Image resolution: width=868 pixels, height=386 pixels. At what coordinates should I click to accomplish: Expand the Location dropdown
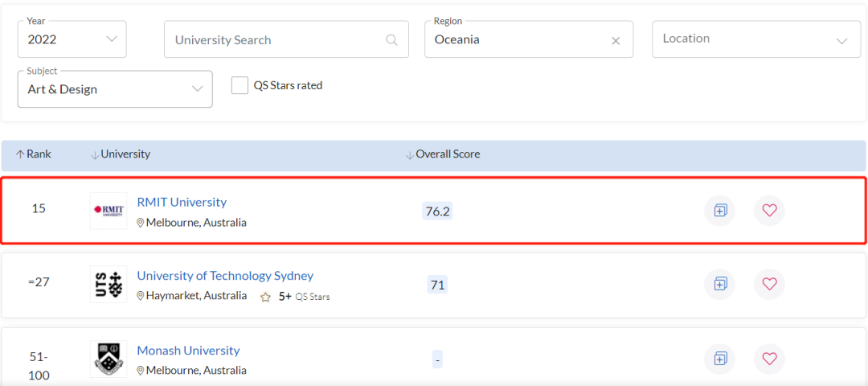756,39
